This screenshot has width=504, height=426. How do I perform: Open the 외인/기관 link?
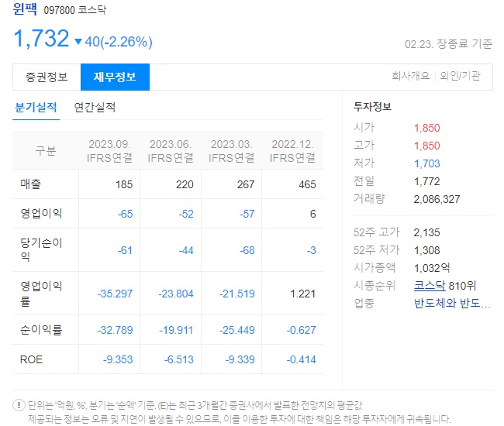tap(460, 76)
